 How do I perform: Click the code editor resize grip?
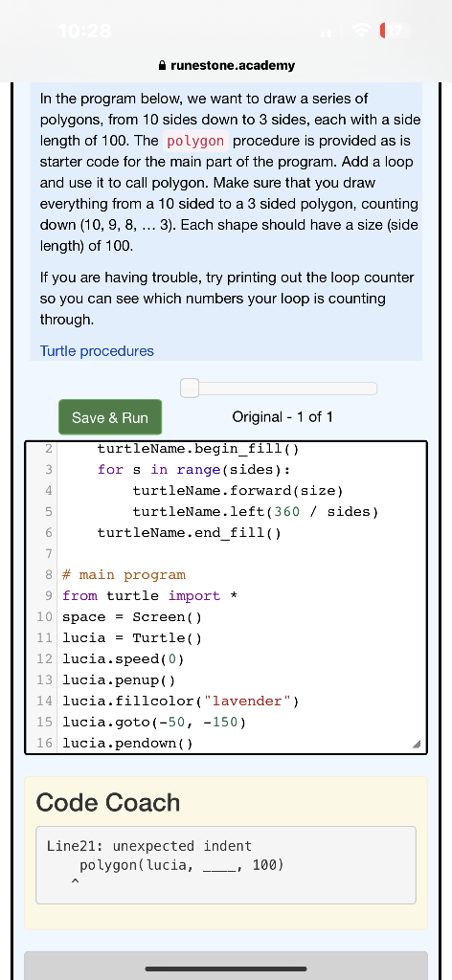(x=417, y=745)
